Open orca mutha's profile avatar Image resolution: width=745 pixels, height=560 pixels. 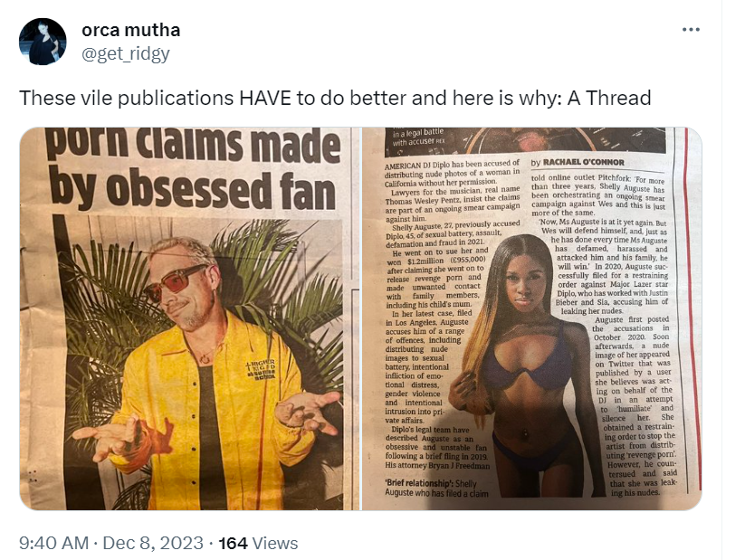[43, 42]
